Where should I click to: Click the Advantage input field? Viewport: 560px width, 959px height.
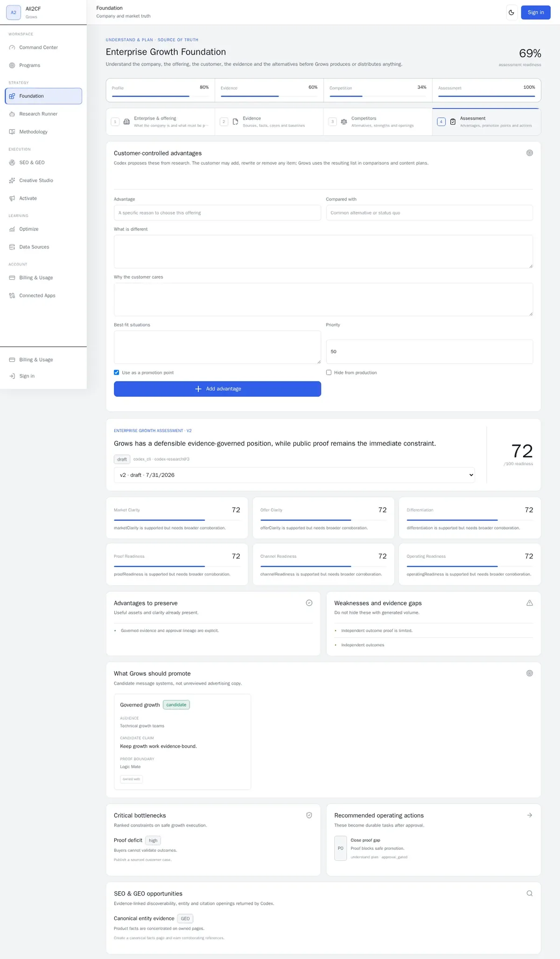click(x=217, y=213)
